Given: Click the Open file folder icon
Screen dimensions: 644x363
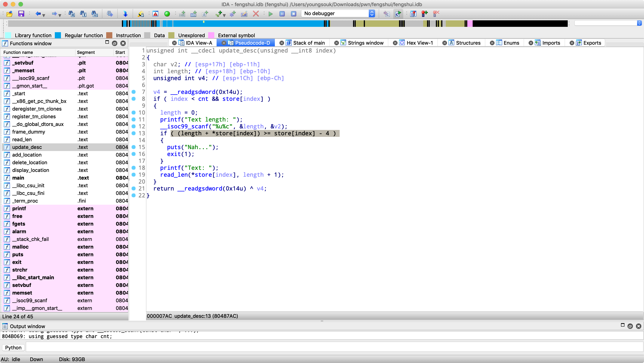Looking at the screenshot, I should (x=10, y=13).
